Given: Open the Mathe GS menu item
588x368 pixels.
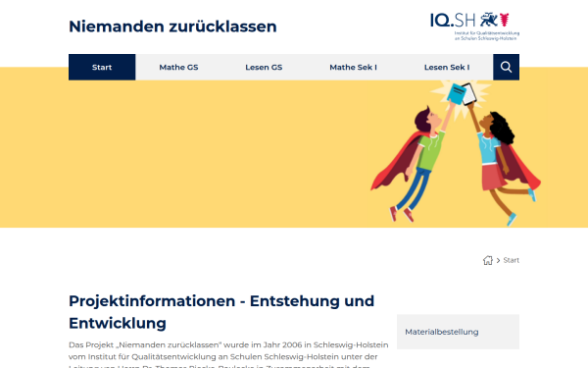Looking at the screenshot, I should click(x=178, y=67).
